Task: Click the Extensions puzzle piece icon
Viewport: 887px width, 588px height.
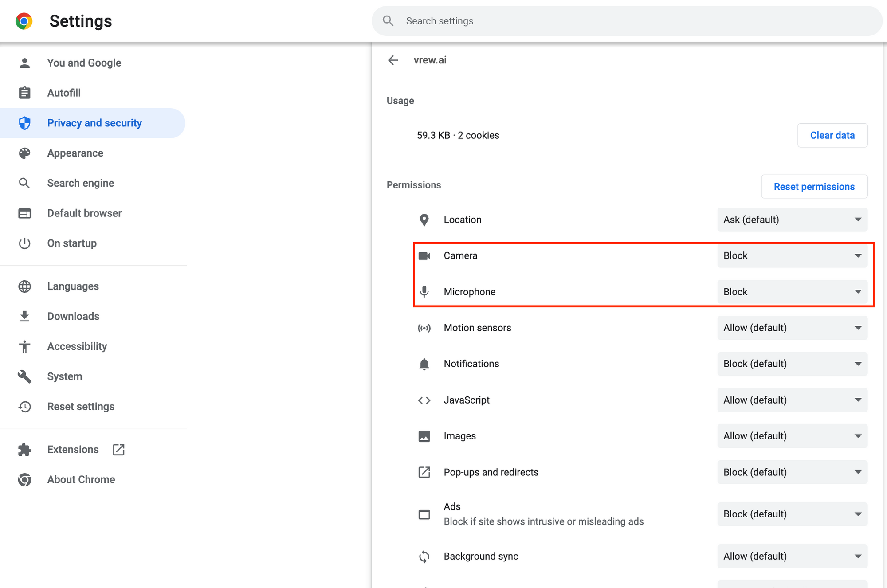Action: coord(25,450)
